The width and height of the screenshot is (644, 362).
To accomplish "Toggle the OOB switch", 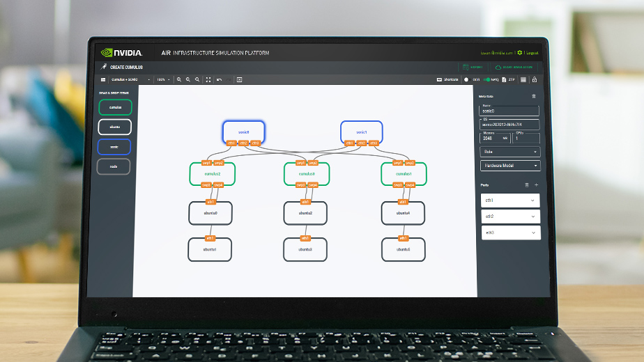I will [x=467, y=80].
